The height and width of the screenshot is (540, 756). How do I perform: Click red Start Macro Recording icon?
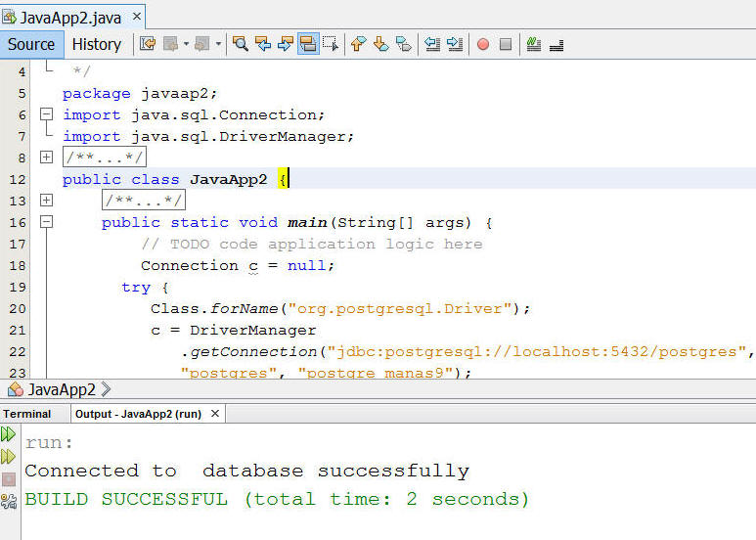(x=483, y=44)
